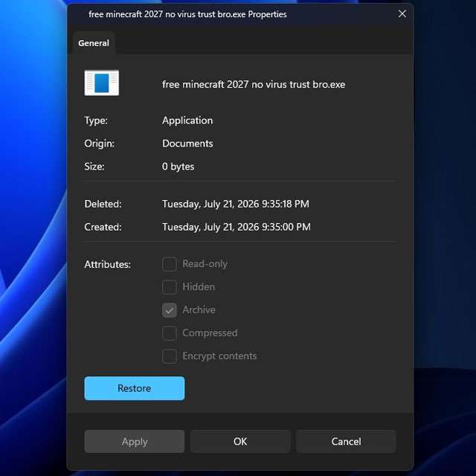Toggle the Compressed checkbox
Viewport: 476px width, 476px height.
(x=170, y=333)
